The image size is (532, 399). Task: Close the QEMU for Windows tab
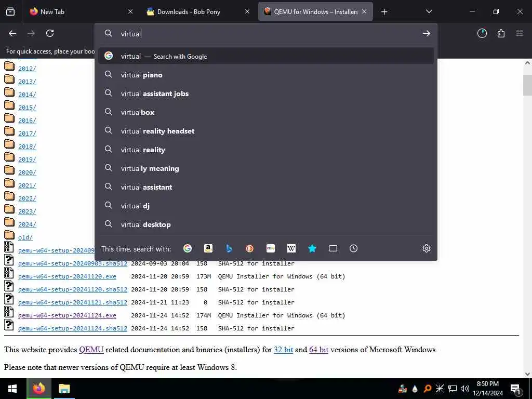pos(364,11)
